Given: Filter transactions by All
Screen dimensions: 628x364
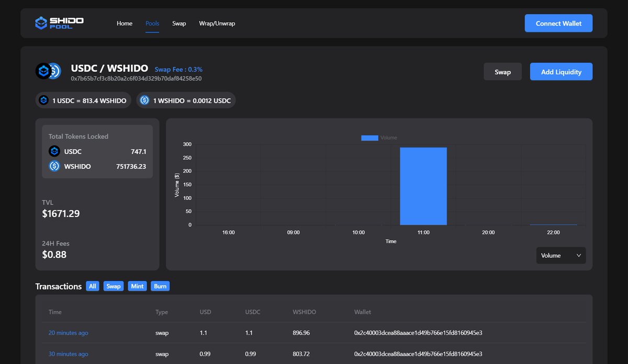Looking at the screenshot, I should (x=93, y=286).
